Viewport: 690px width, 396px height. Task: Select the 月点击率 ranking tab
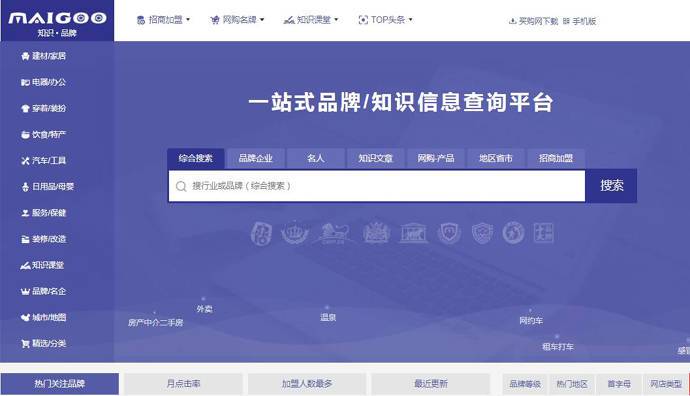pos(183,384)
